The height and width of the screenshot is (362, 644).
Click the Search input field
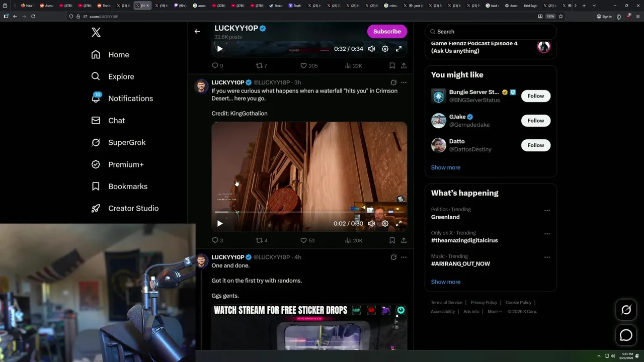(x=491, y=32)
